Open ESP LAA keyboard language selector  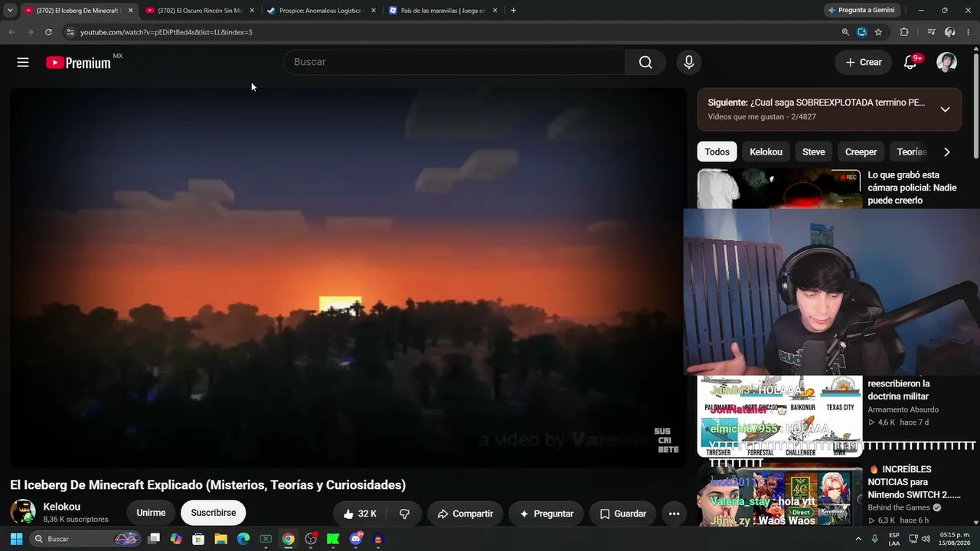point(894,539)
